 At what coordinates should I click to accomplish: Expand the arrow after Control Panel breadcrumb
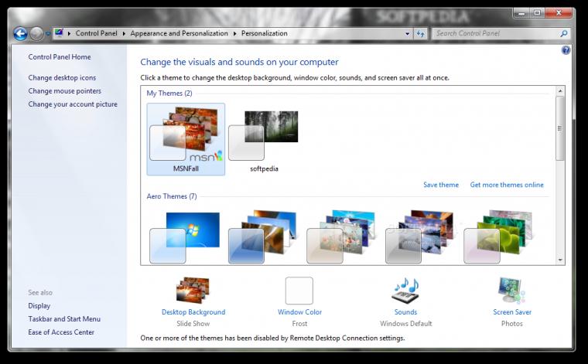(x=124, y=34)
